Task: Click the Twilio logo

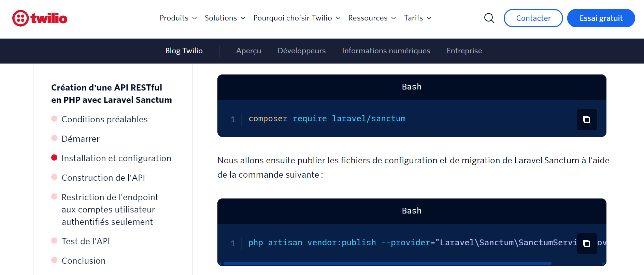Action: click(x=40, y=18)
